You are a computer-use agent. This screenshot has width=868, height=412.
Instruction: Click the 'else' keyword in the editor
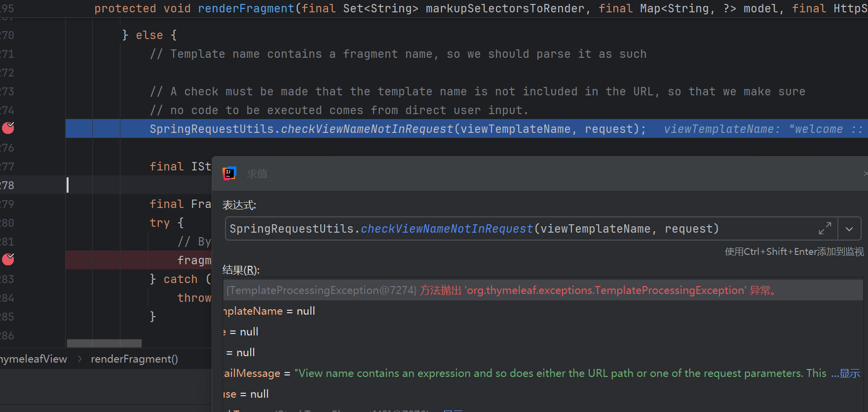[x=149, y=35]
